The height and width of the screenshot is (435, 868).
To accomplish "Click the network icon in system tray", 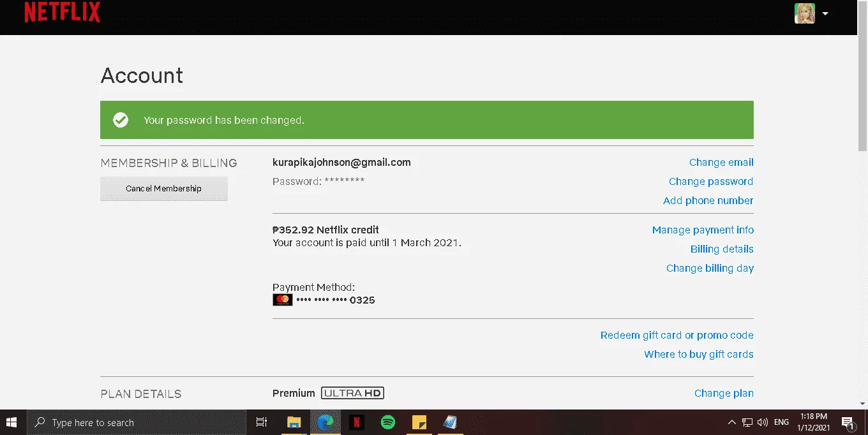I will click(747, 422).
